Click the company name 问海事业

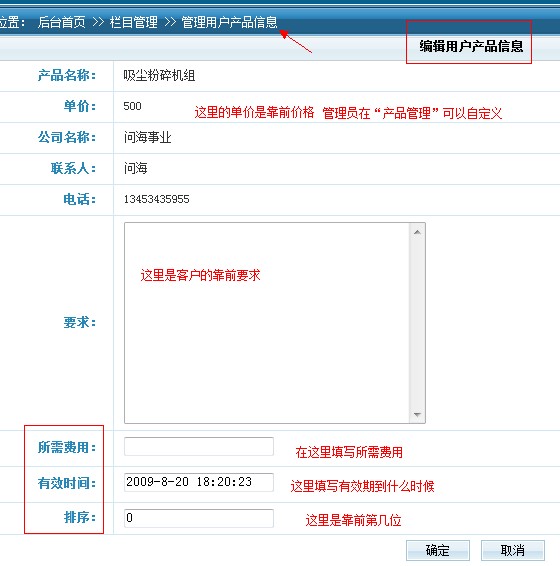(147, 138)
